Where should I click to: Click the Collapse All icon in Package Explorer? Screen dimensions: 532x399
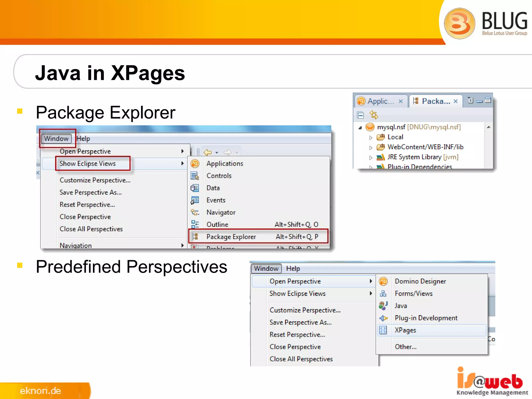pos(361,115)
